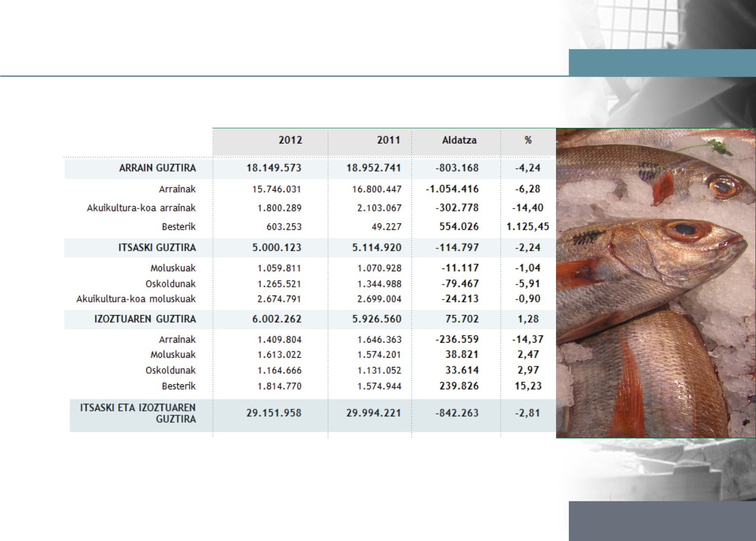Select value 5.114.920

pyautogui.click(x=377, y=248)
